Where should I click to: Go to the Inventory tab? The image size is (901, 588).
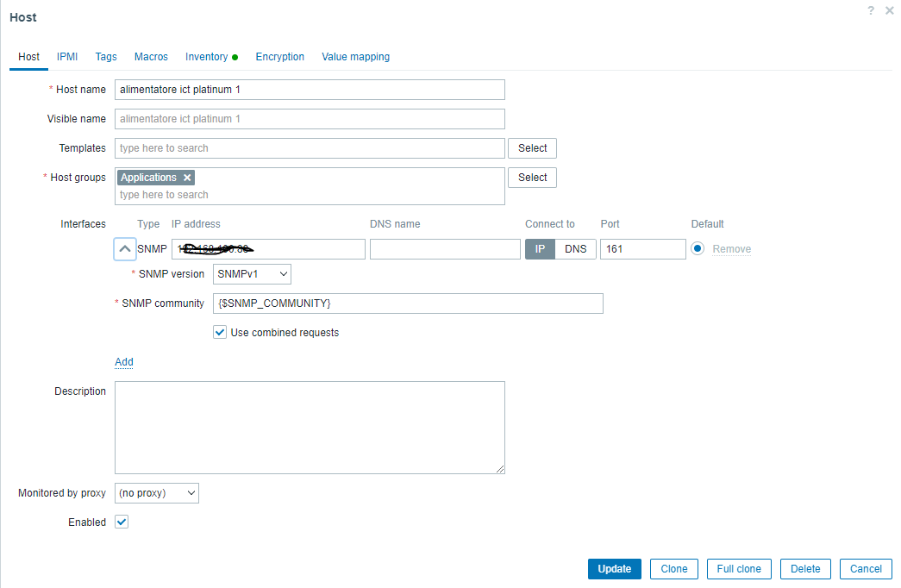[207, 57]
